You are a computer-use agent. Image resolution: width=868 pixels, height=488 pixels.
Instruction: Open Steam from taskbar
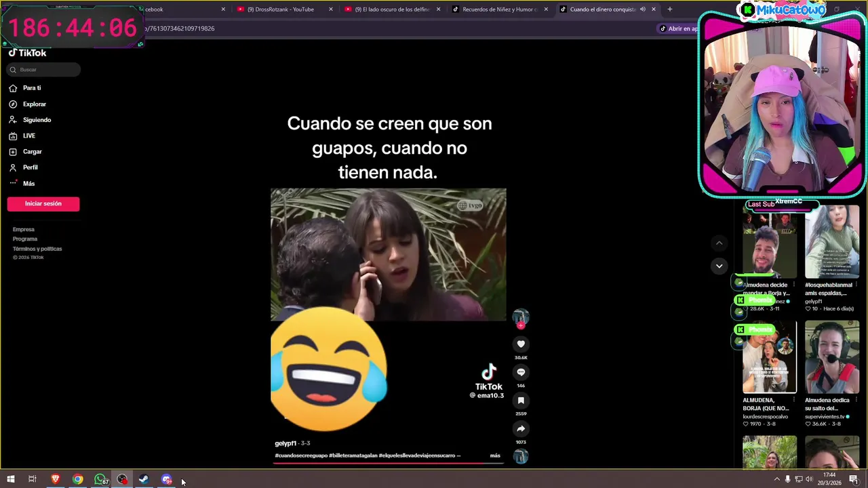[x=144, y=479]
